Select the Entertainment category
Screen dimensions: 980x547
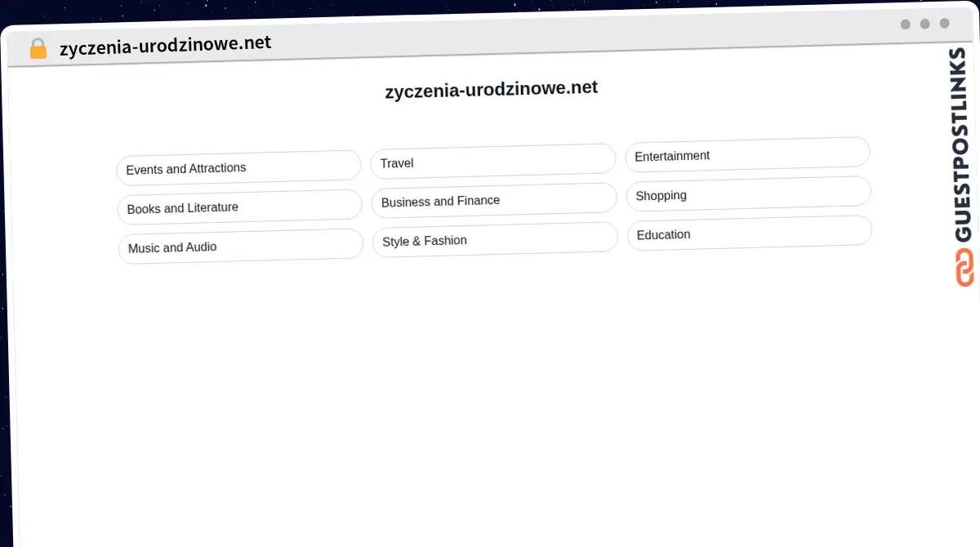tap(747, 154)
